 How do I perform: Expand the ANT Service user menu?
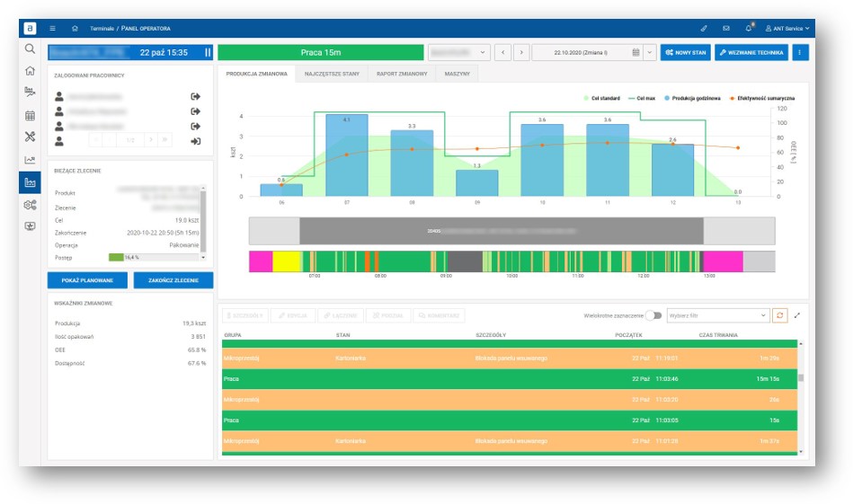(787, 28)
